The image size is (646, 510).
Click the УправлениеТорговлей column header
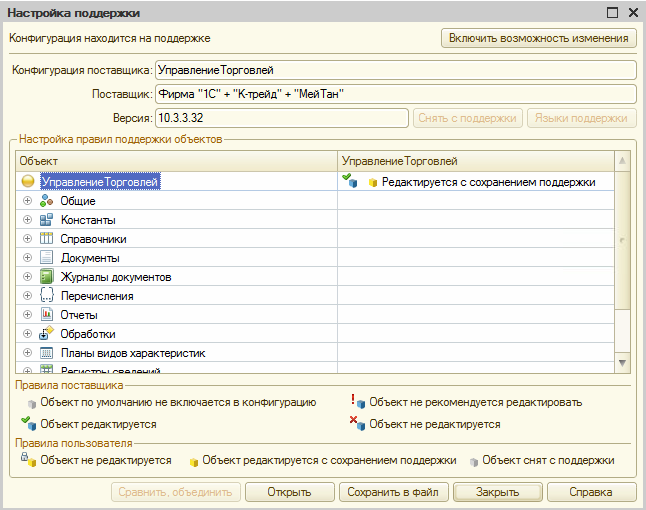click(476, 161)
